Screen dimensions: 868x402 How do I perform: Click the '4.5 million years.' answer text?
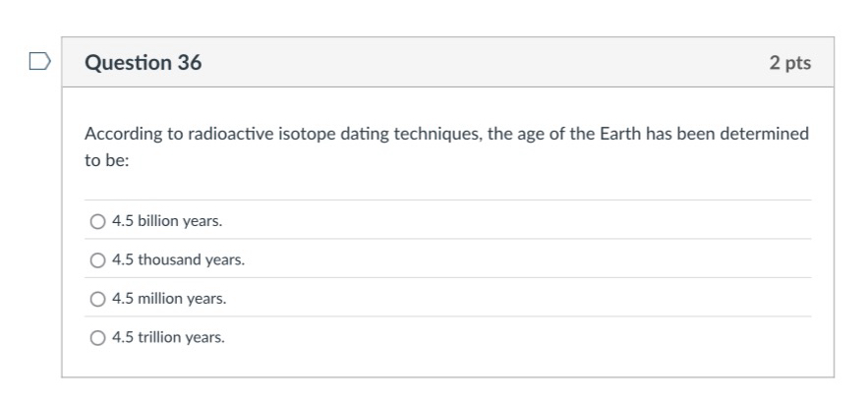pyautogui.click(x=169, y=299)
